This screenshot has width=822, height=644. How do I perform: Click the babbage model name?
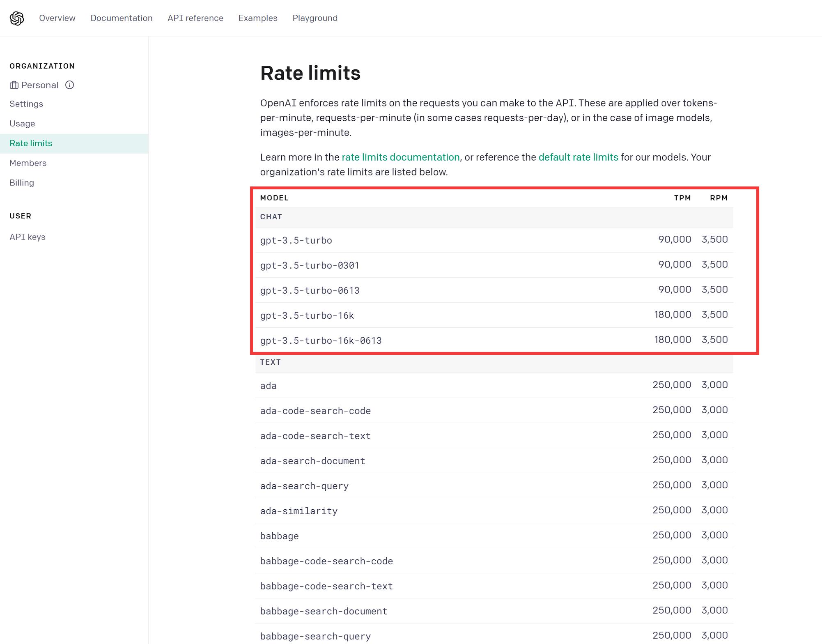pos(280,536)
